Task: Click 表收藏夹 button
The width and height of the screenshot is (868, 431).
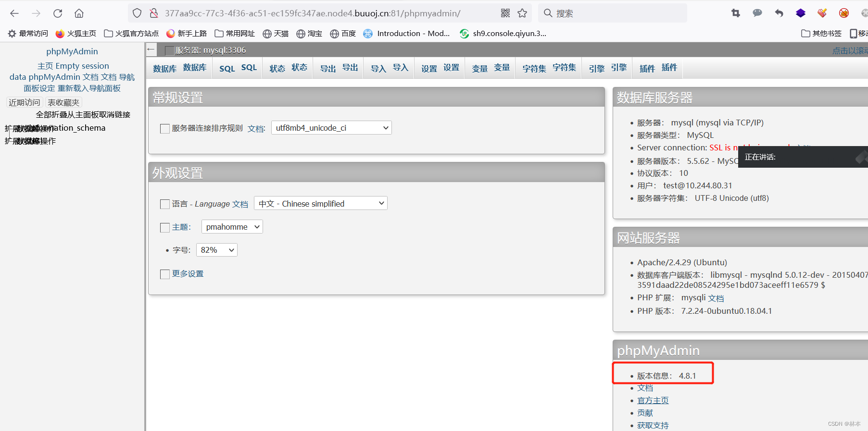Action: [x=63, y=102]
